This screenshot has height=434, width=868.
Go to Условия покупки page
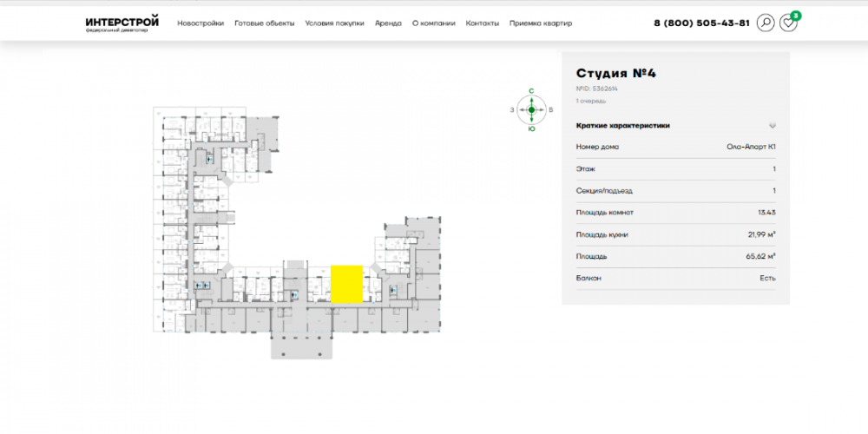click(334, 23)
